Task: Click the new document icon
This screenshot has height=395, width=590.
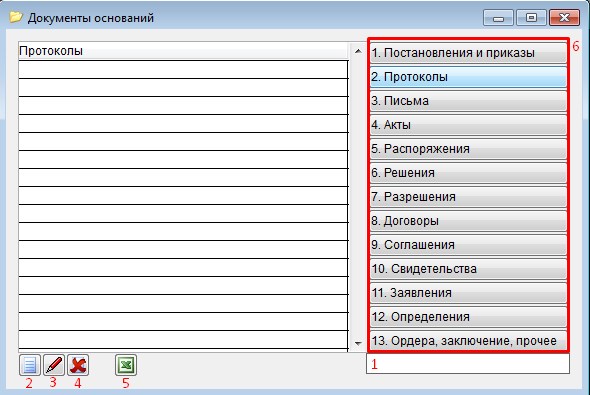Action: (30, 365)
